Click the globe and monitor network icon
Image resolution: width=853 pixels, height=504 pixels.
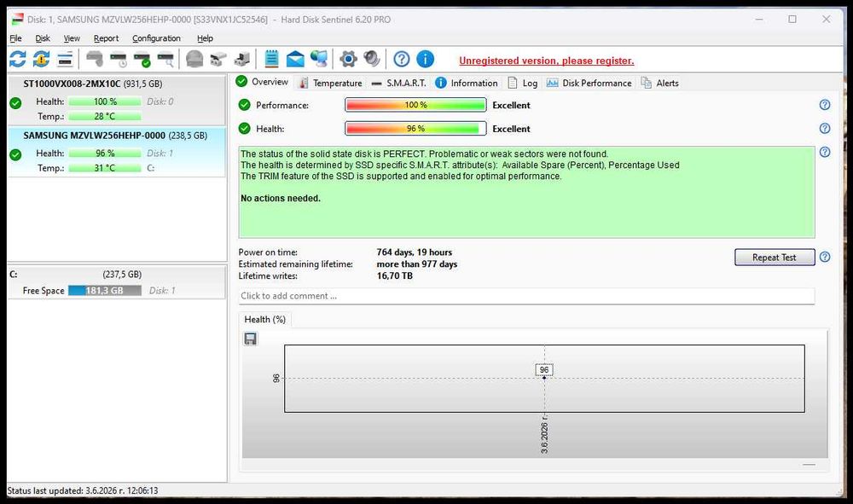[x=319, y=59]
